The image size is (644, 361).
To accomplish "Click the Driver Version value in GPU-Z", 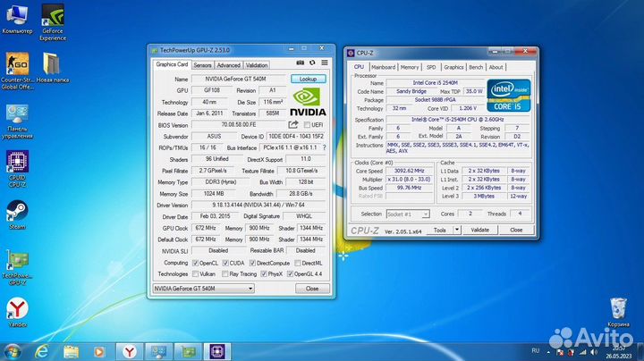I will [258, 205].
